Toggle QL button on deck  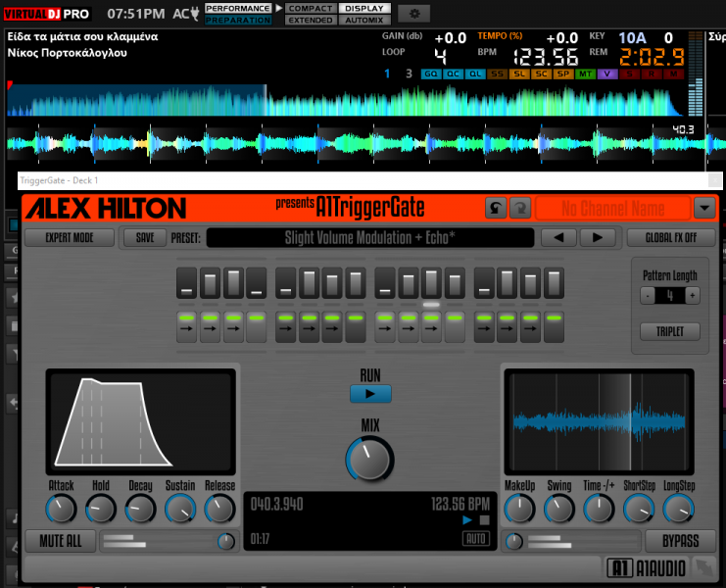point(475,73)
